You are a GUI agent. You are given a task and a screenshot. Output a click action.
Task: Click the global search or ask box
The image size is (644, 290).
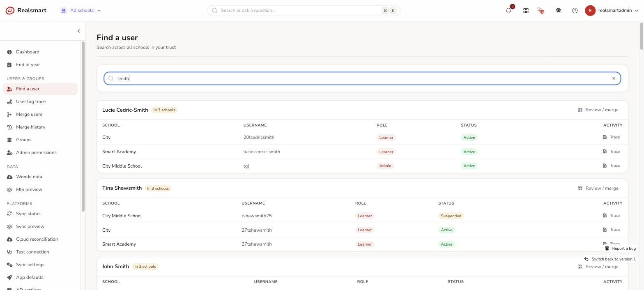point(304,10)
